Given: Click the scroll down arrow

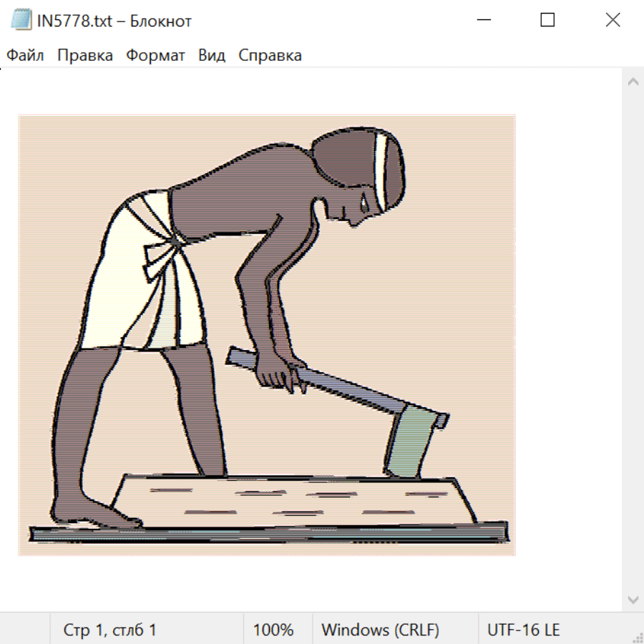Looking at the screenshot, I should (633, 599).
